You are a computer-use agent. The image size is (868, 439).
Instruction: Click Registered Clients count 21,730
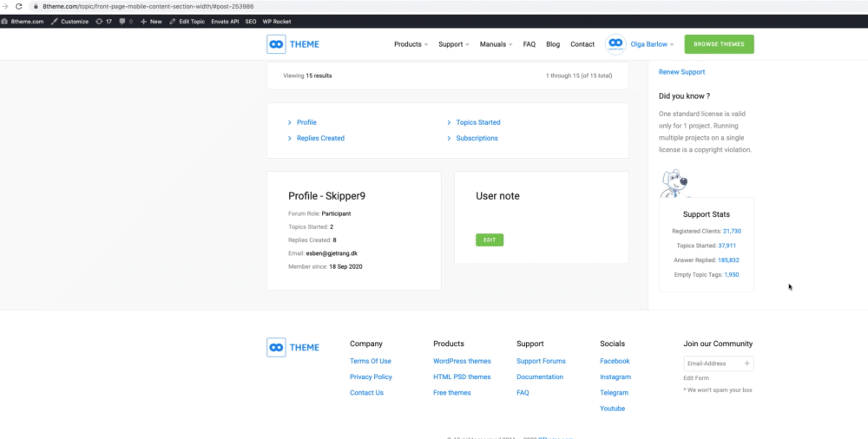coord(732,232)
